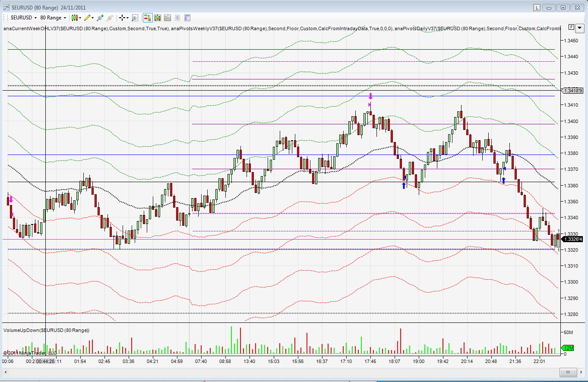Viewport: 588px width, 382px height.
Task: Click the 20:14 time axis label
Action: click(467, 361)
